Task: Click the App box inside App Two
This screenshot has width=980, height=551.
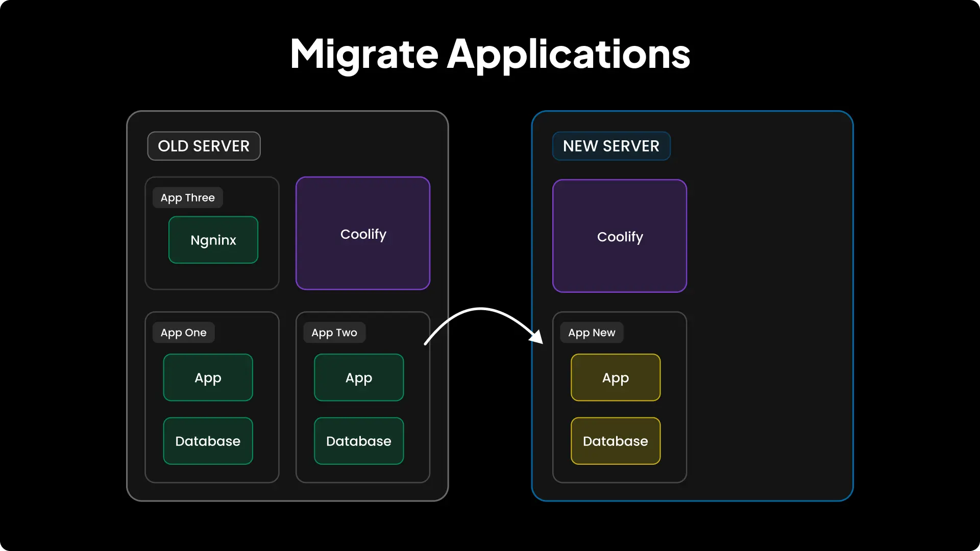Action: point(359,378)
